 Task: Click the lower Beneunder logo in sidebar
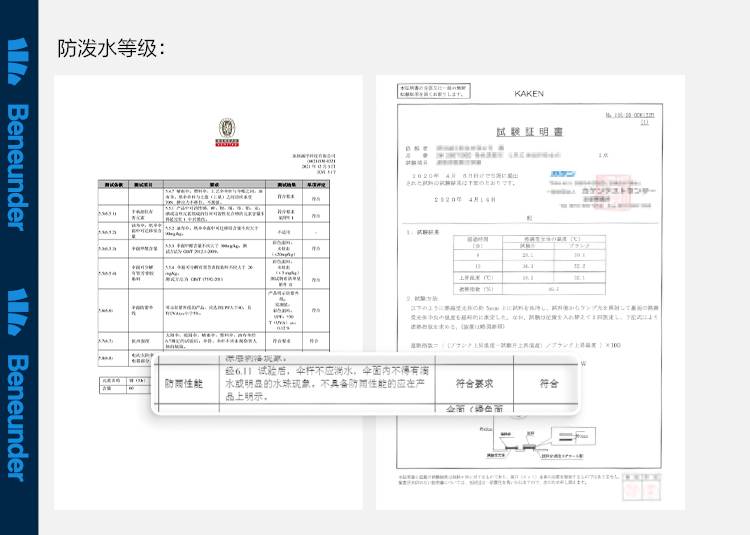coord(19,384)
